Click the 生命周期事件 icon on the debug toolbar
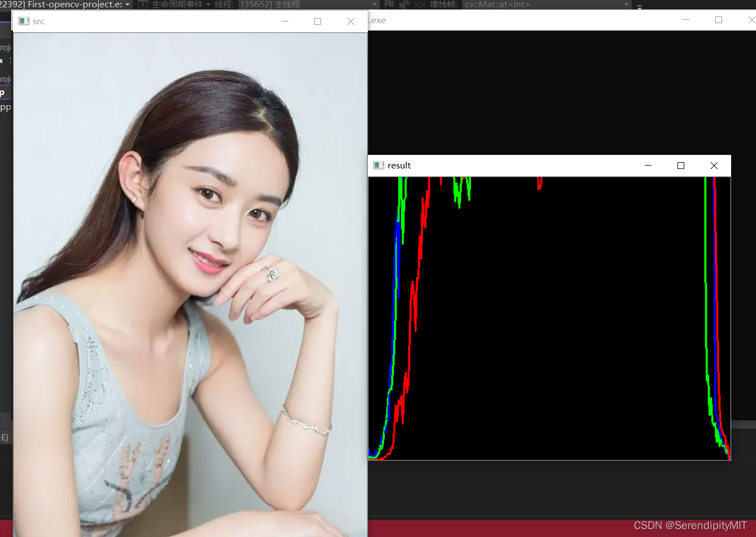The height and width of the screenshot is (537, 756). click(x=142, y=4)
